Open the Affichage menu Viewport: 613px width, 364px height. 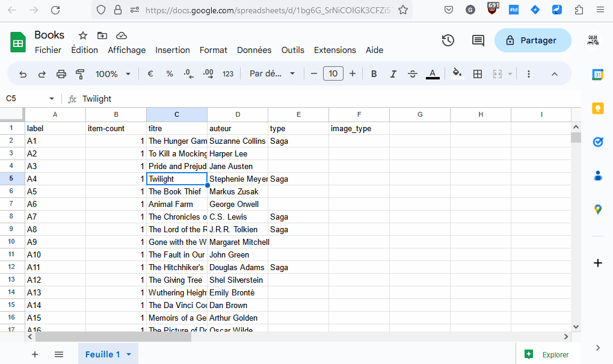click(127, 50)
